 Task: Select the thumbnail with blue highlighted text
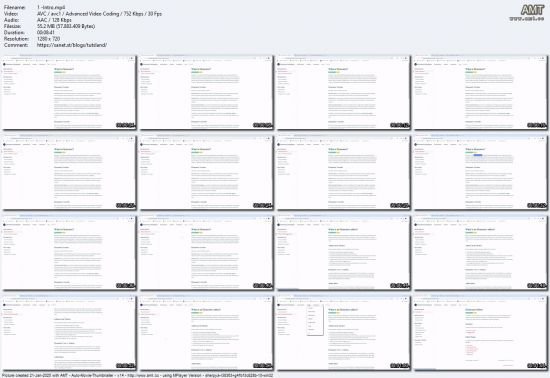480,172
